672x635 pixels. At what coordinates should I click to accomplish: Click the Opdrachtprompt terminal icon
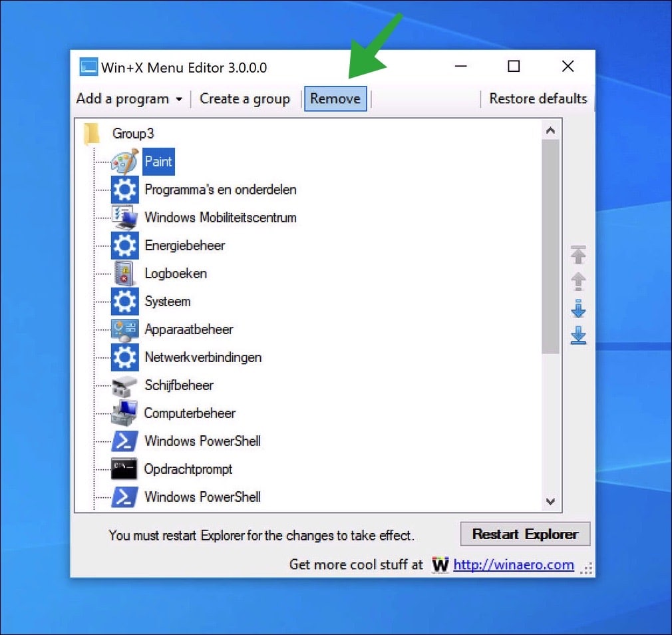[x=124, y=469]
